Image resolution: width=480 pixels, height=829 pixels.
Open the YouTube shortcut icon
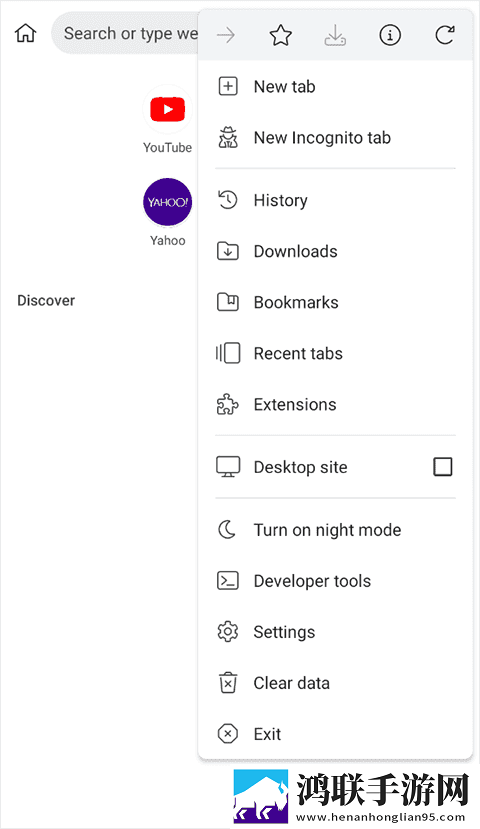(x=168, y=109)
